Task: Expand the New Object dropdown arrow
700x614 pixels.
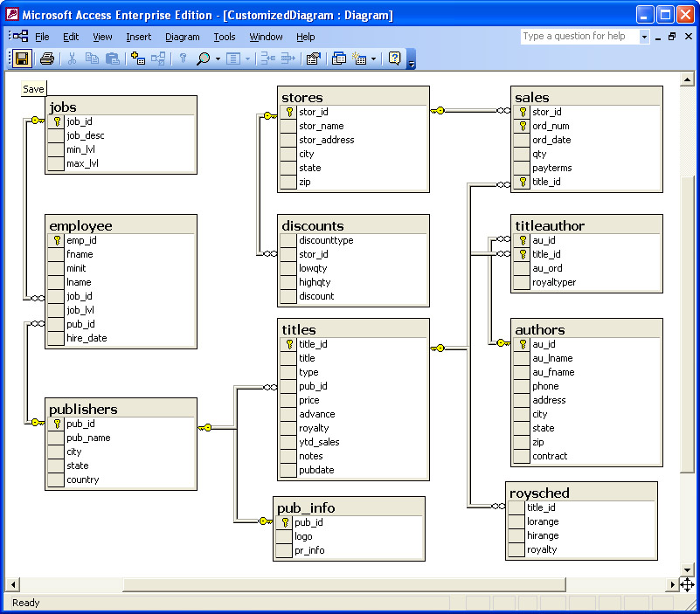Action: (374, 59)
